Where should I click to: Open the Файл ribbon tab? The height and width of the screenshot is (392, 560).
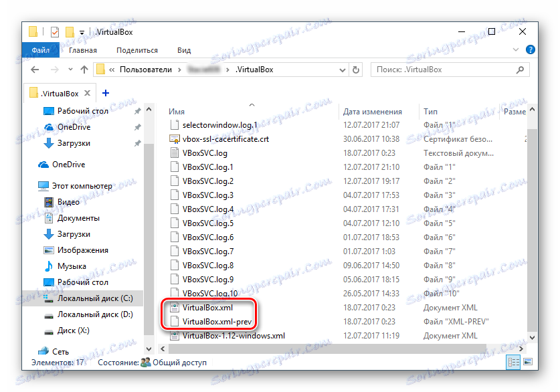pos(40,50)
